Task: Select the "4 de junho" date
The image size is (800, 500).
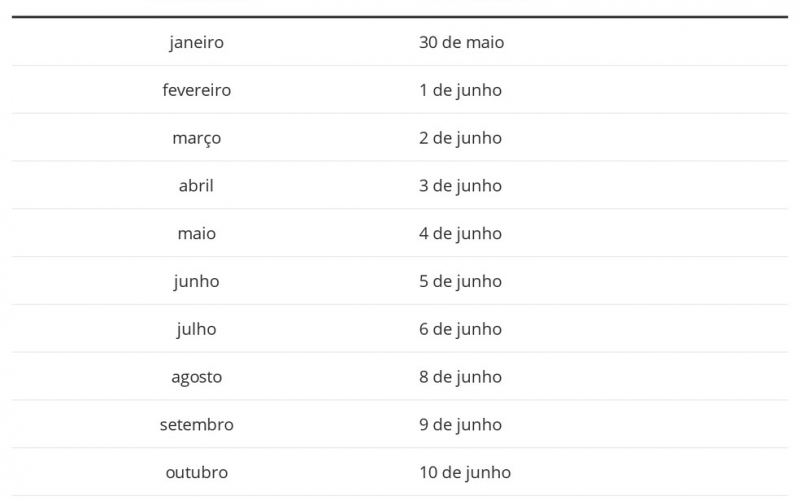Action: click(460, 233)
